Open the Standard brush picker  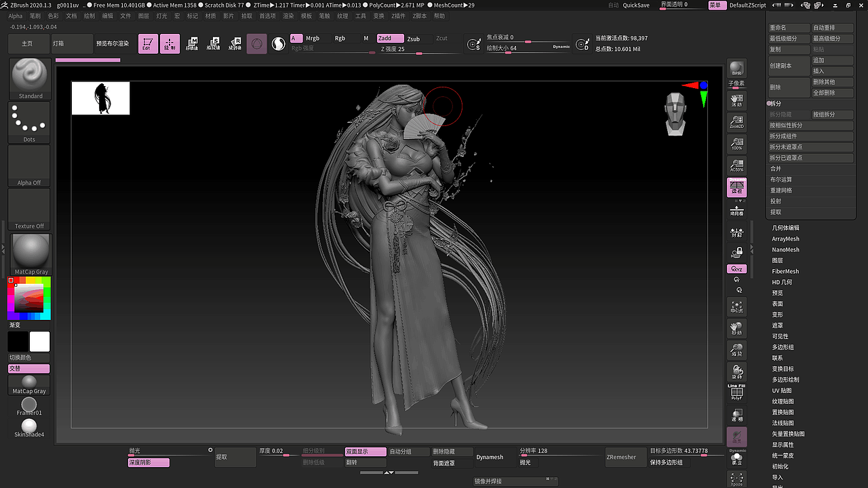pyautogui.click(x=29, y=79)
